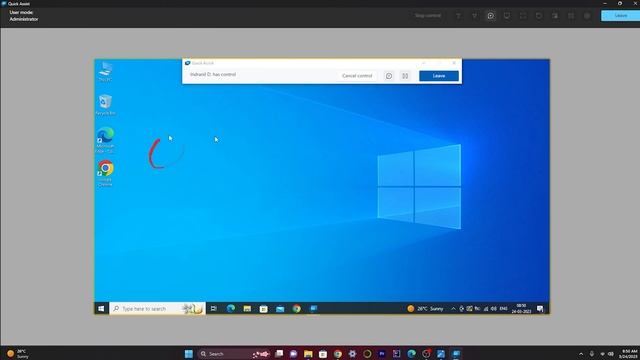The height and width of the screenshot is (360, 640).
Task: Open local taskbar File Explorer
Action: (308, 354)
